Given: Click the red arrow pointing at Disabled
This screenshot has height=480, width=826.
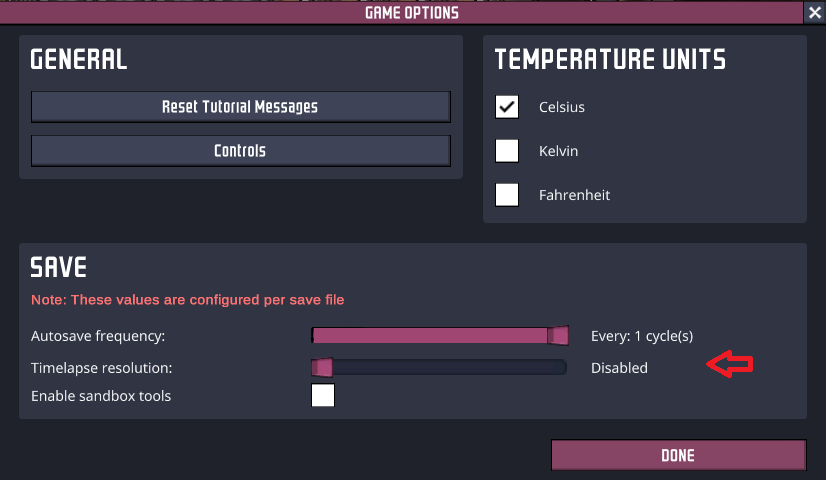Looking at the screenshot, I should pyautogui.click(x=730, y=366).
